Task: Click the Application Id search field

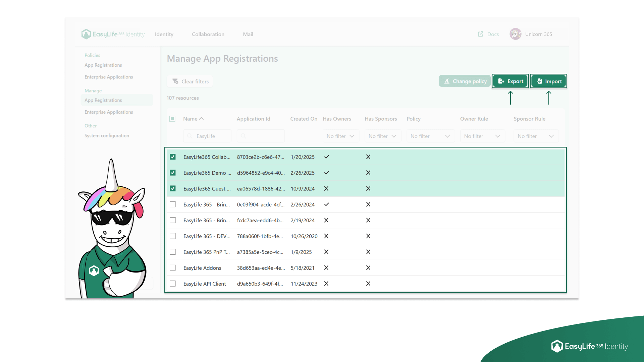Action: (261, 136)
